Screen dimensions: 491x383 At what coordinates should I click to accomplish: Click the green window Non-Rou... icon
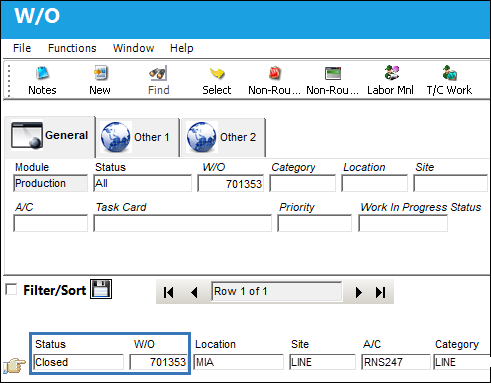pyautogui.click(x=333, y=73)
